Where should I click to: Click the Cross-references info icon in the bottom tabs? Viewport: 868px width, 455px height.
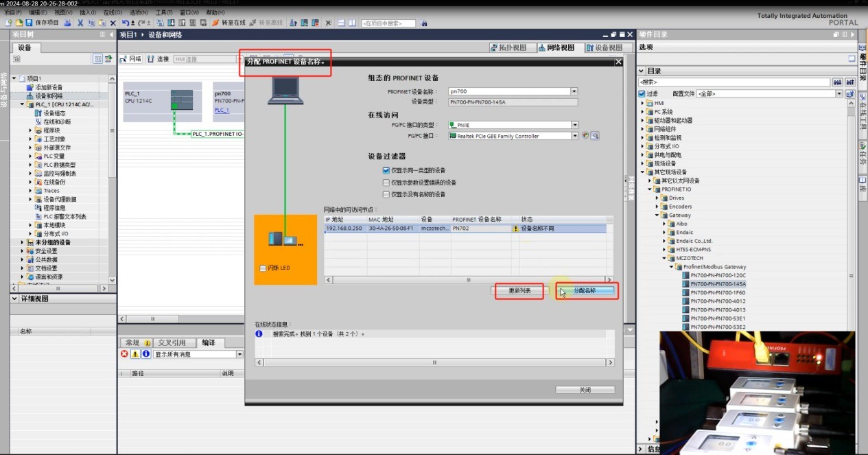pyautogui.click(x=146, y=342)
